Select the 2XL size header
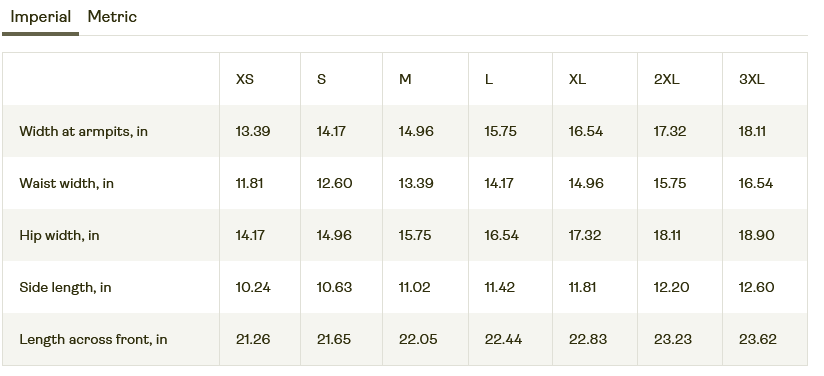 coord(666,79)
